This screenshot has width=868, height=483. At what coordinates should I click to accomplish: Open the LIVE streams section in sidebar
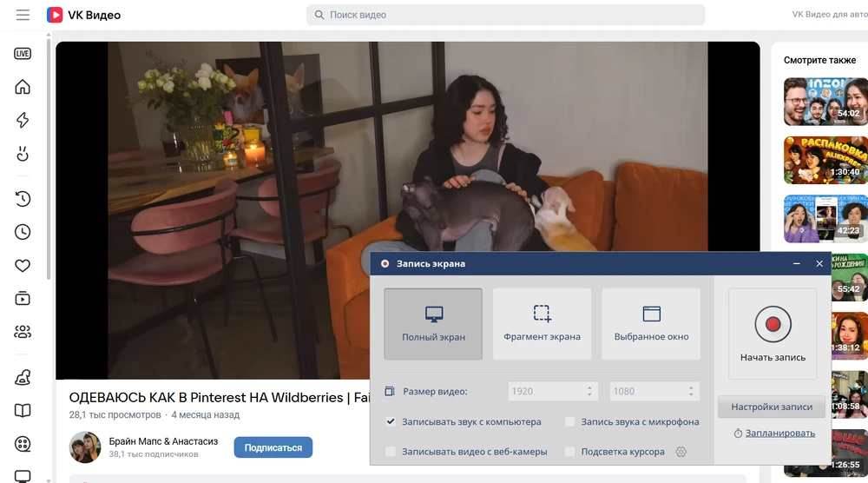click(23, 54)
